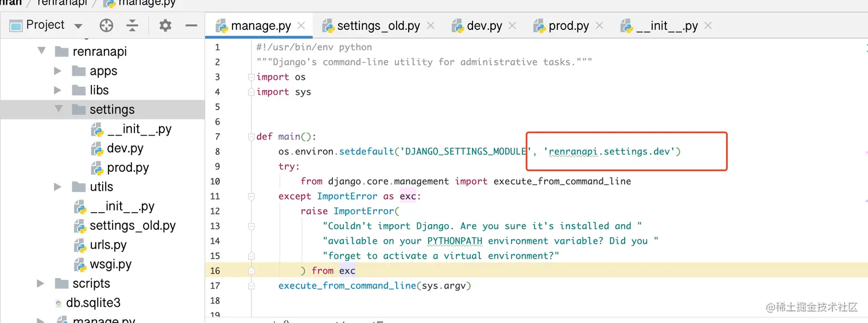The image size is (868, 323).
Task: Expand the apps folder
Action: tap(57, 71)
